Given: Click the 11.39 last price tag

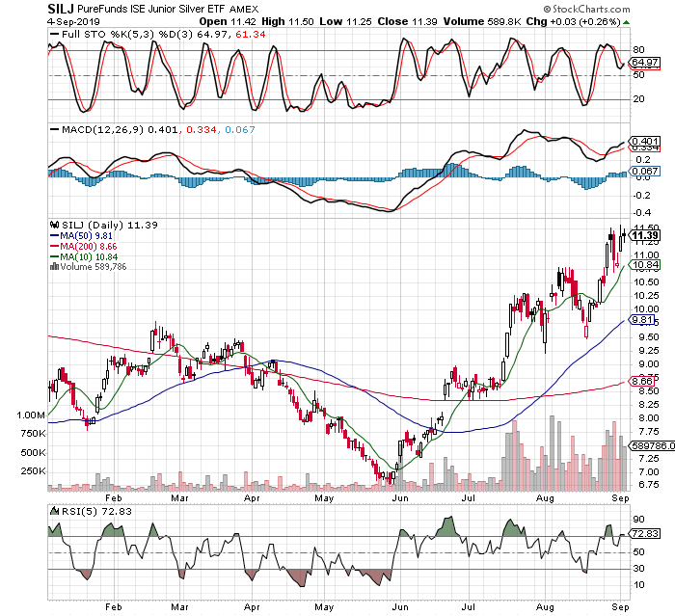Looking at the screenshot, I should coord(645,235).
